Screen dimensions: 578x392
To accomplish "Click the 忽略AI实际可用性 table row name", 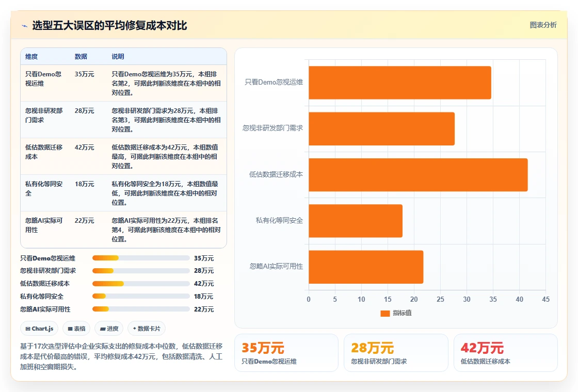I will 43,225.
